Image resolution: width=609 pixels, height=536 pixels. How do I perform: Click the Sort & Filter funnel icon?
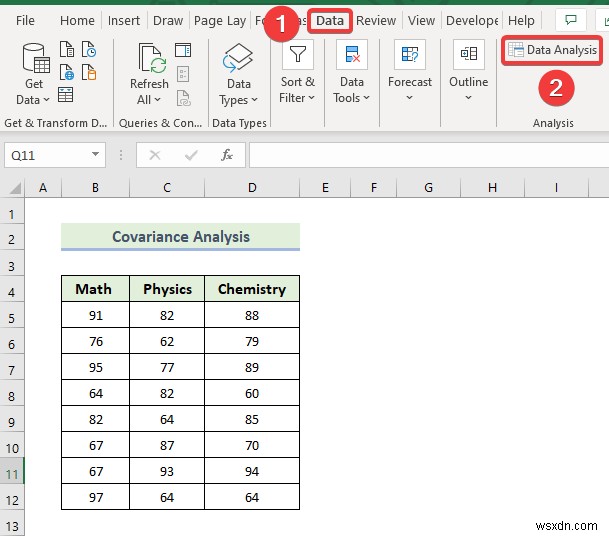click(298, 54)
